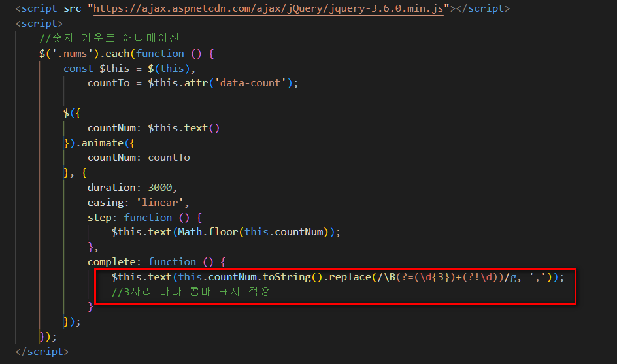Click the Korean comment '//숫자 카운트 애니메이션'
This screenshot has width=617, height=364.
point(109,38)
